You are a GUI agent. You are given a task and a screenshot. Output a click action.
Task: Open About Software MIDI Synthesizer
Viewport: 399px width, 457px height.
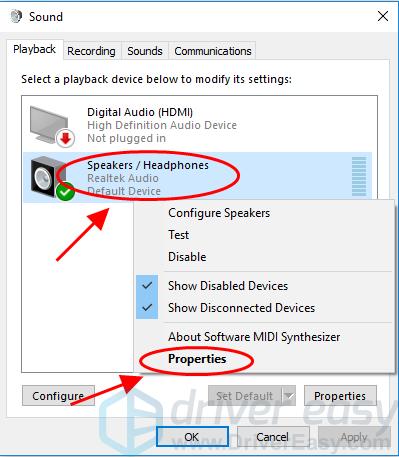click(254, 337)
